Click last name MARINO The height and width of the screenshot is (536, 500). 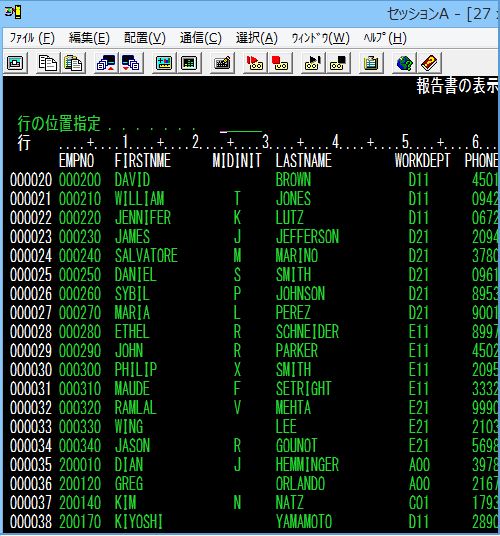coord(297,256)
